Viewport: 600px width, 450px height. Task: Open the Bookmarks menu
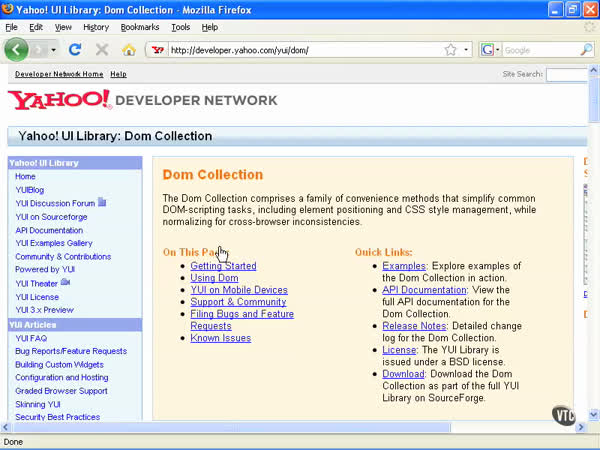140,27
